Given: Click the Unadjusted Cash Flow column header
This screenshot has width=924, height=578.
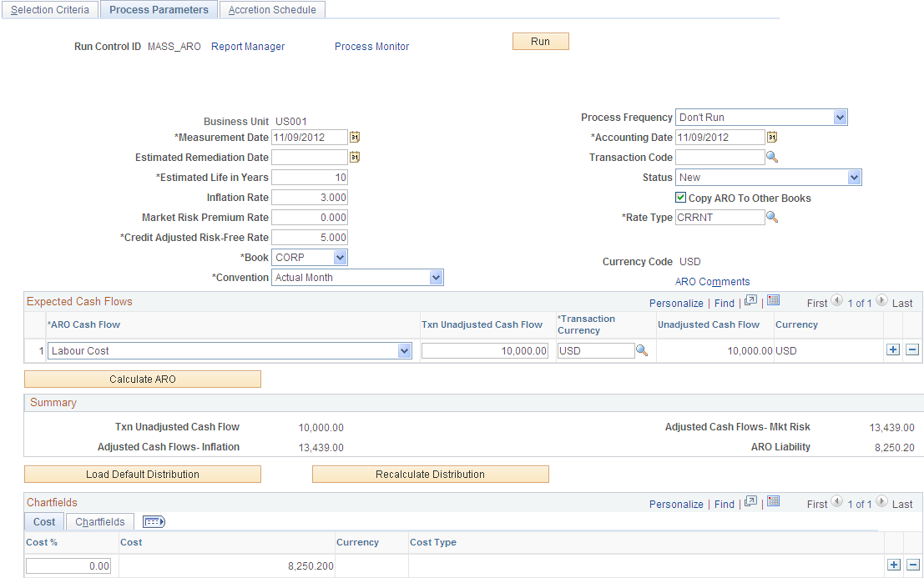Looking at the screenshot, I should tap(709, 324).
